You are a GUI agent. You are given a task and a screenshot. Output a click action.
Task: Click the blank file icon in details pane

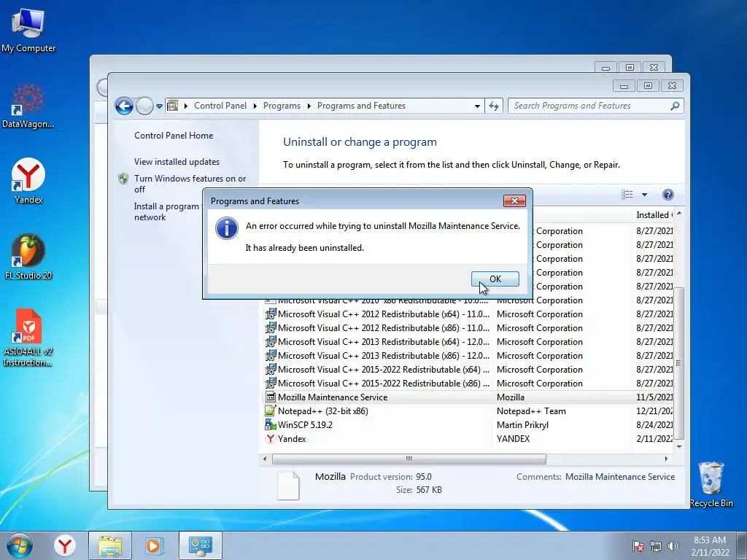(288, 486)
